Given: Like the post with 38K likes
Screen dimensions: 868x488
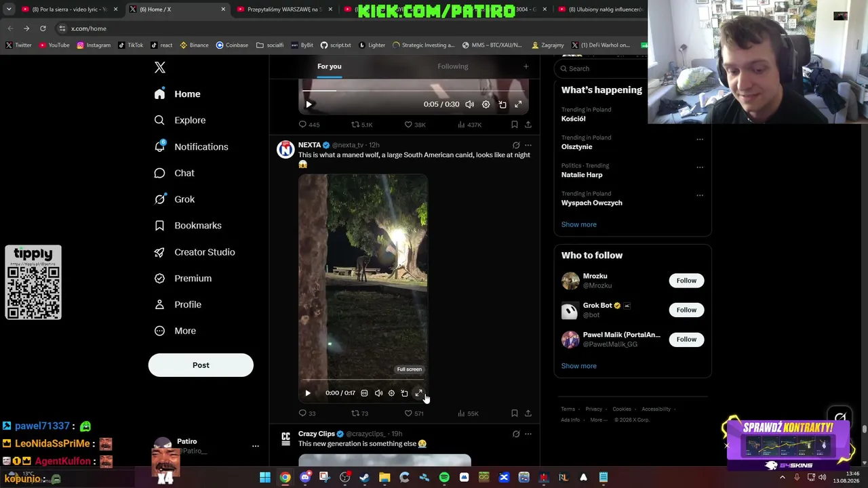Looking at the screenshot, I should (x=415, y=125).
